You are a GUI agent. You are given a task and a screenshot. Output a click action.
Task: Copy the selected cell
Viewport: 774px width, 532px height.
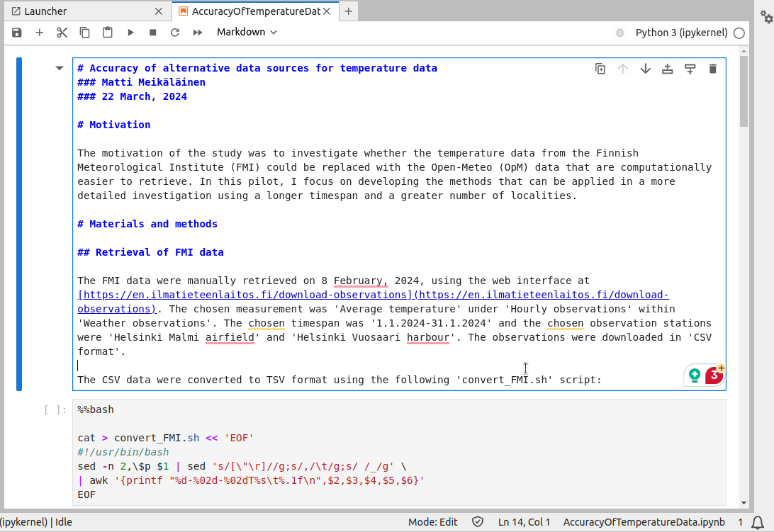pos(84,33)
